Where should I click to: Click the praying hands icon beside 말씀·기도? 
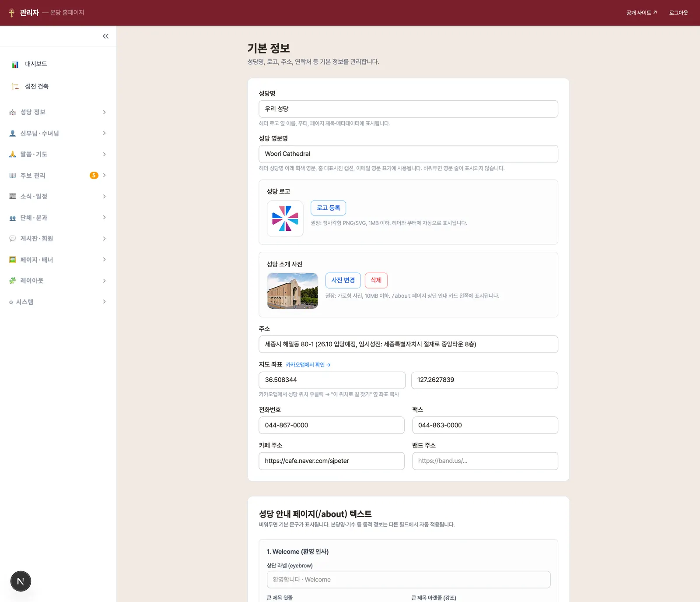[13, 154]
